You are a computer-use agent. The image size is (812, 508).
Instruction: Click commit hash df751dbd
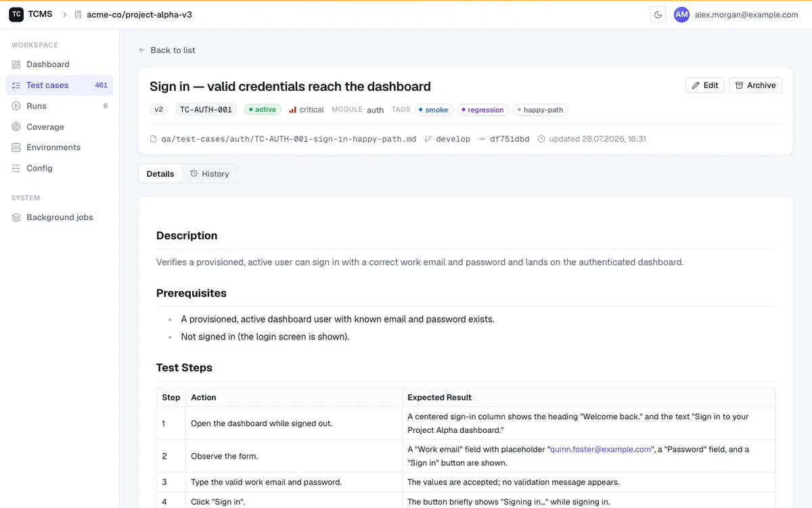tap(510, 139)
